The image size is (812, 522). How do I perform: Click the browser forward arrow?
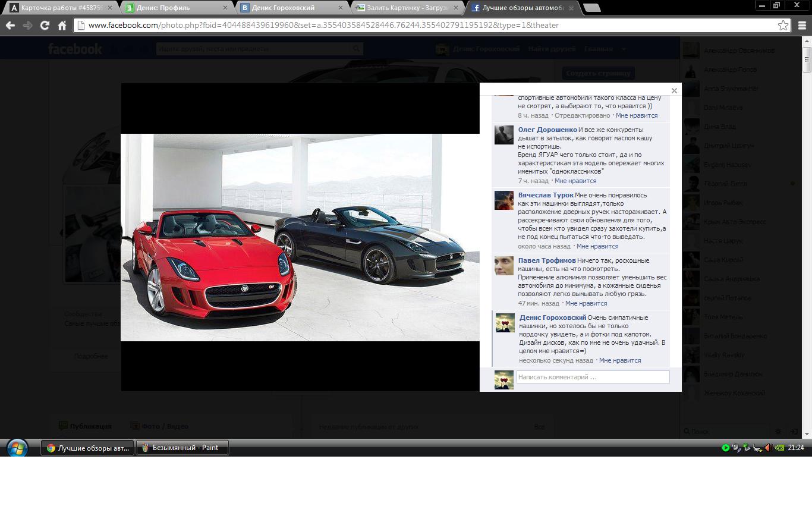(x=27, y=26)
